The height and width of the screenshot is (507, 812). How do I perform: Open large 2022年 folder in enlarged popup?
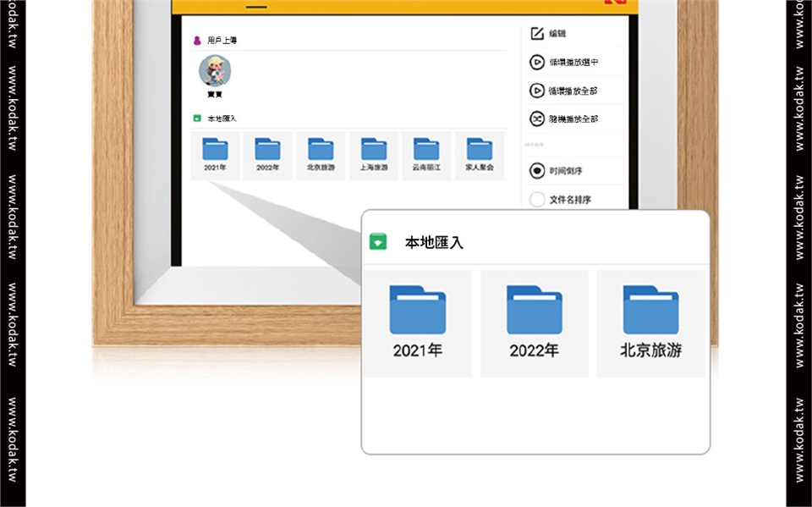(534, 322)
